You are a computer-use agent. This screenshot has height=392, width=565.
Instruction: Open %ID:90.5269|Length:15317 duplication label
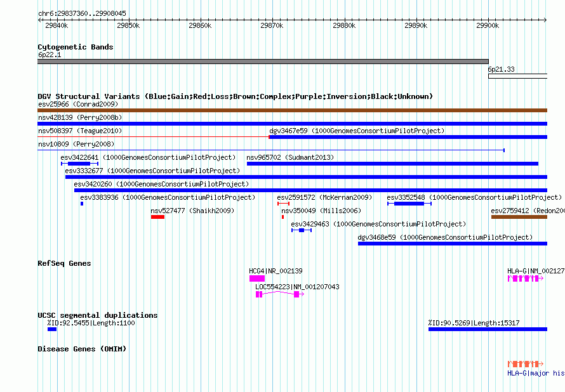pos(474,323)
